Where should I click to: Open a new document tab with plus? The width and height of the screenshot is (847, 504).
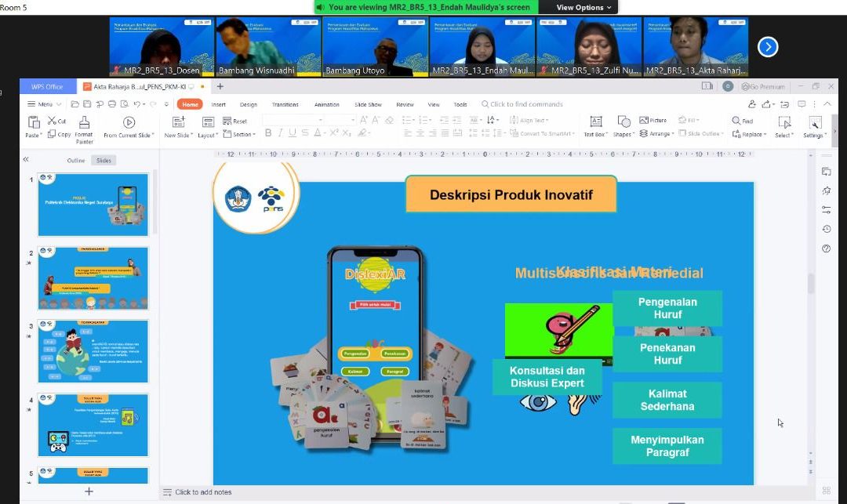click(220, 86)
